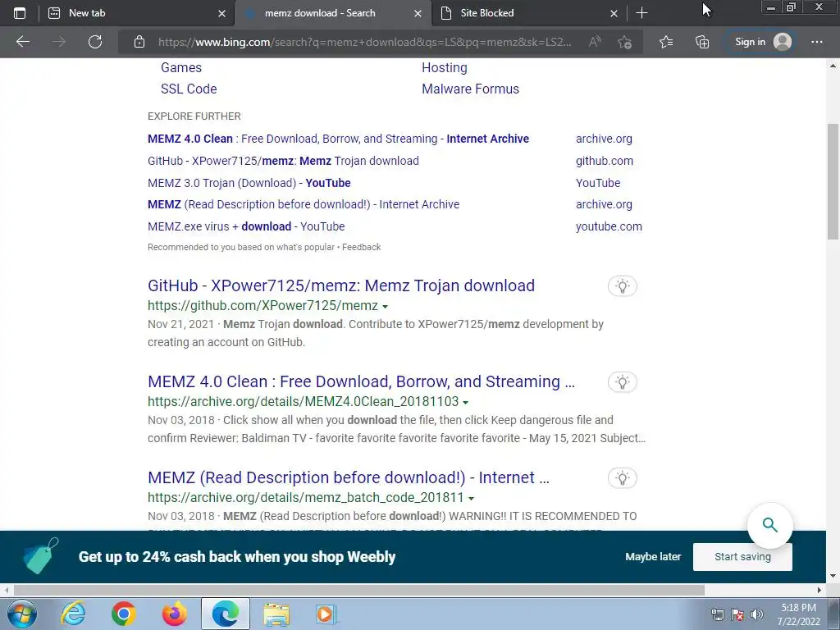Click the Weebly price tag icon

(41, 555)
